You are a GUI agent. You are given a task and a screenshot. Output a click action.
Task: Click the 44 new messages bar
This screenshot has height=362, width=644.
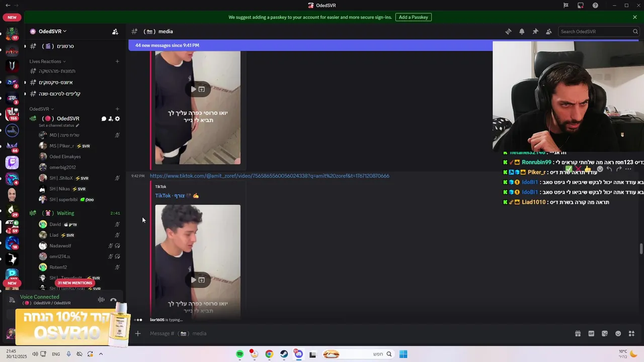310,45
